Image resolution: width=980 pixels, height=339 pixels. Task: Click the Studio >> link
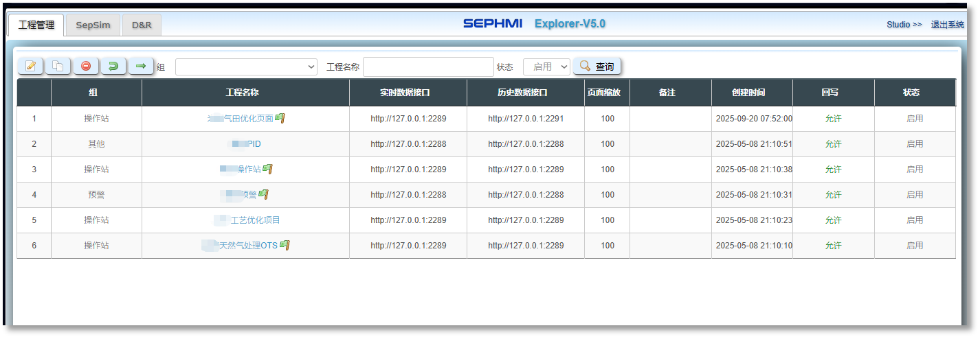coord(904,25)
